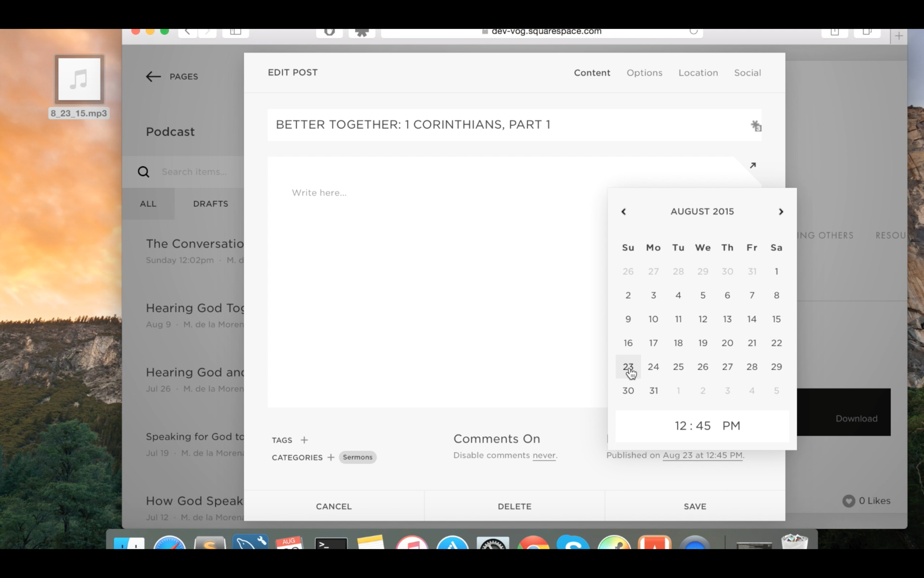Add a category with the CATEGORIES plus
The width and height of the screenshot is (924, 578).
(x=331, y=457)
